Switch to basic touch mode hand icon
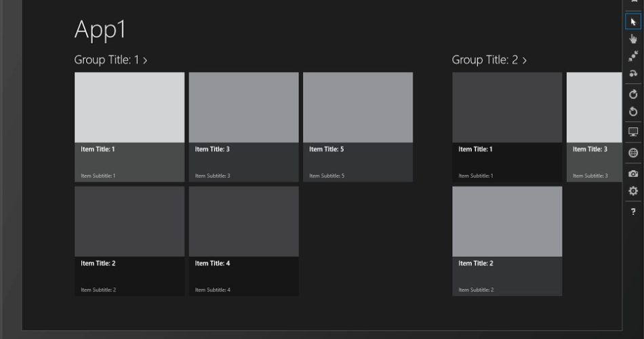 (633, 39)
